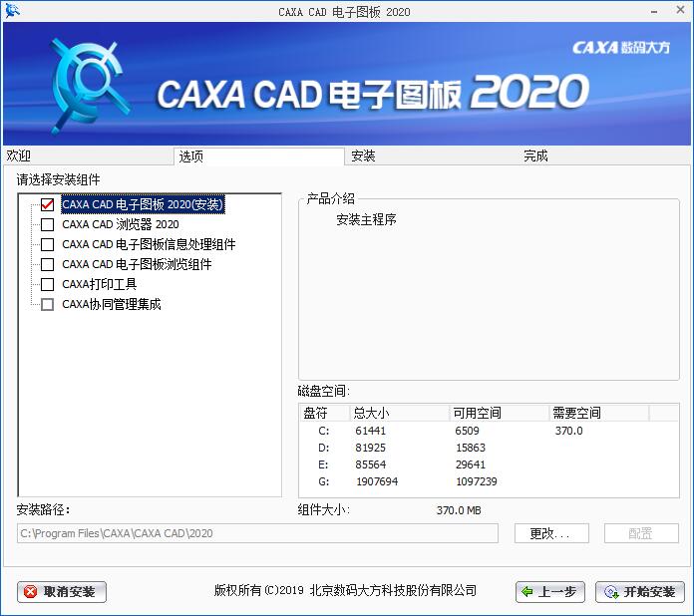Minimize the installer window
Screen dimensions: 694x616
coord(654,12)
